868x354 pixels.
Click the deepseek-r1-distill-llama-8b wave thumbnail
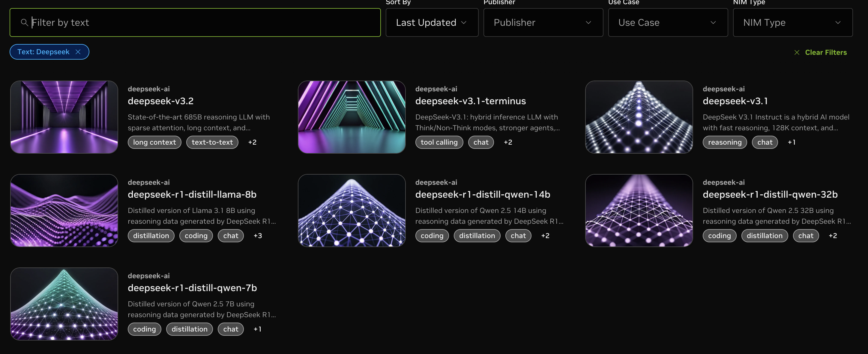64,210
